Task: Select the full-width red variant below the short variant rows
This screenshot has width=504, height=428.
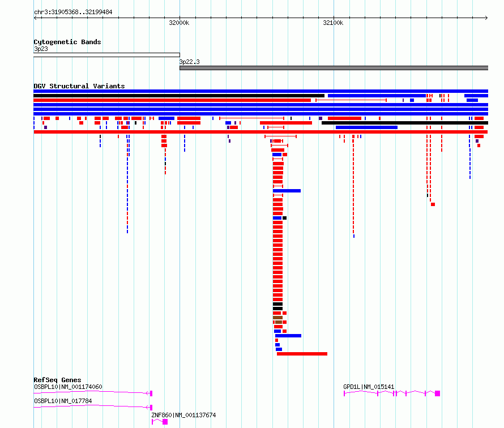Action: (260, 132)
